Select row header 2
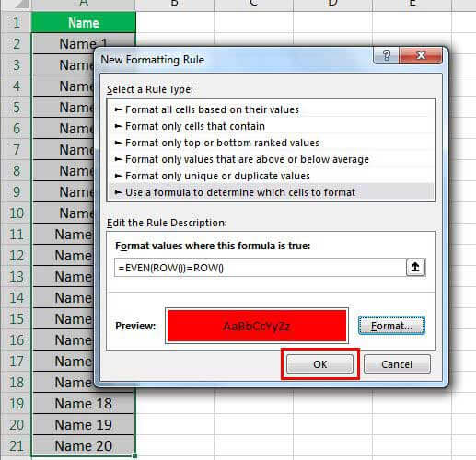 (16, 44)
